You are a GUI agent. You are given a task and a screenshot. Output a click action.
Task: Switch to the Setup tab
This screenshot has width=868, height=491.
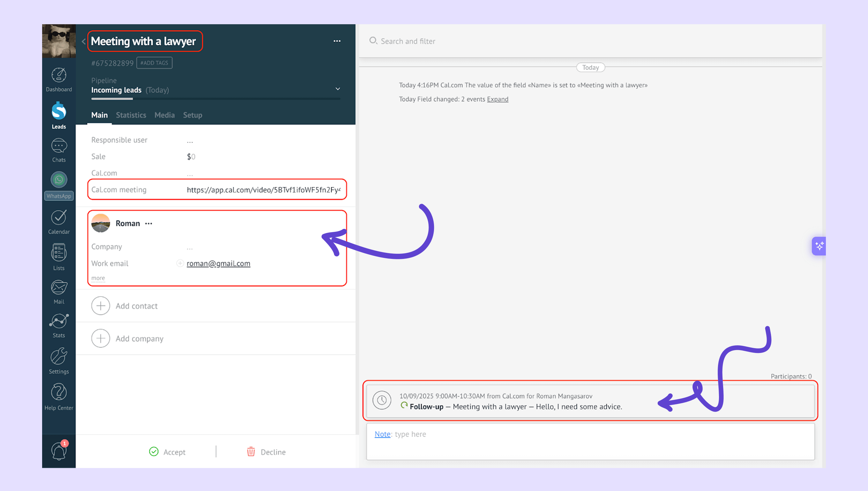(x=192, y=115)
